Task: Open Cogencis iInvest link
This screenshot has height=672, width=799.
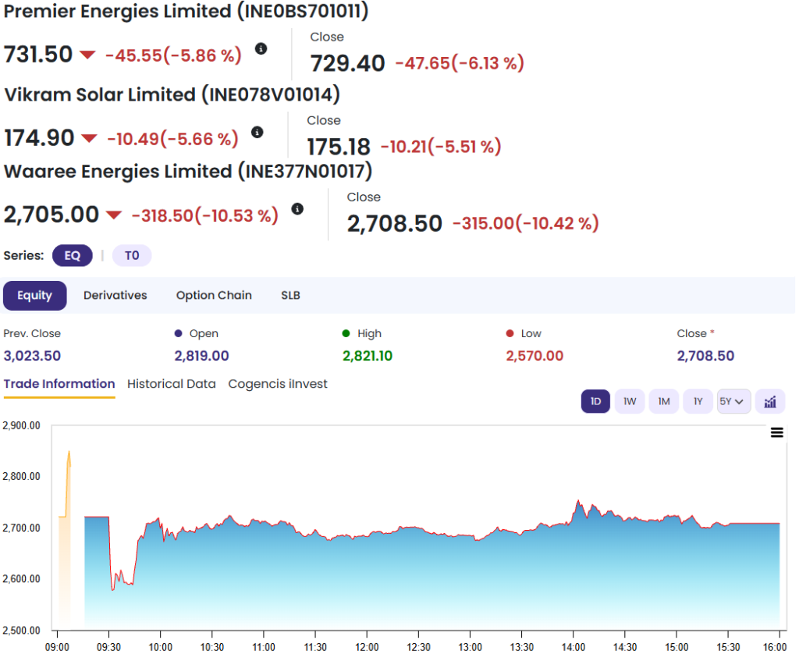Action: click(x=278, y=384)
